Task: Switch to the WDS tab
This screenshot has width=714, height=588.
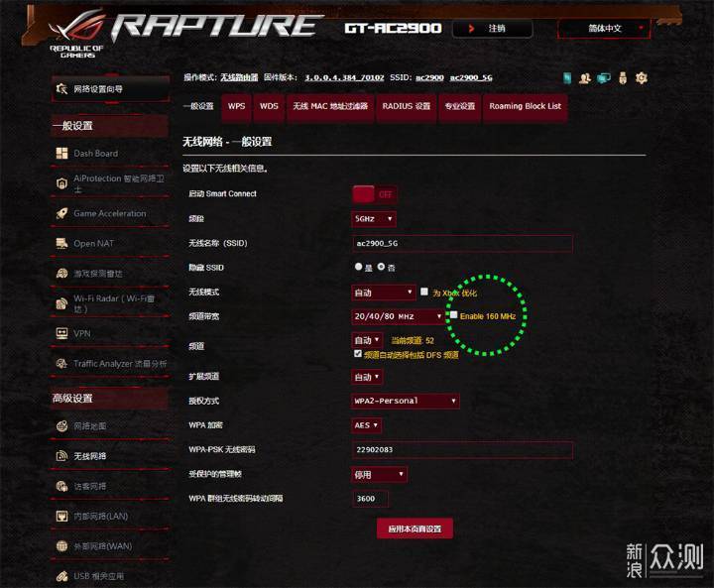Action: pos(269,107)
